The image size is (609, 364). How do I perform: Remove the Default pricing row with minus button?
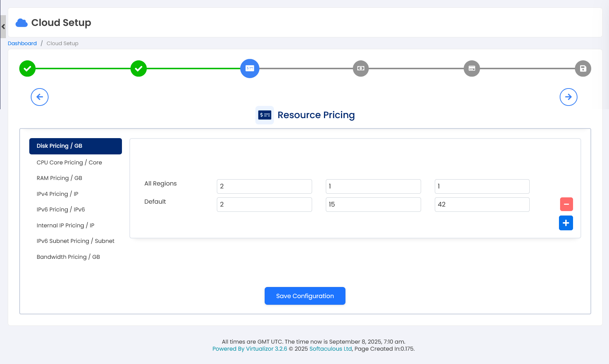566,204
